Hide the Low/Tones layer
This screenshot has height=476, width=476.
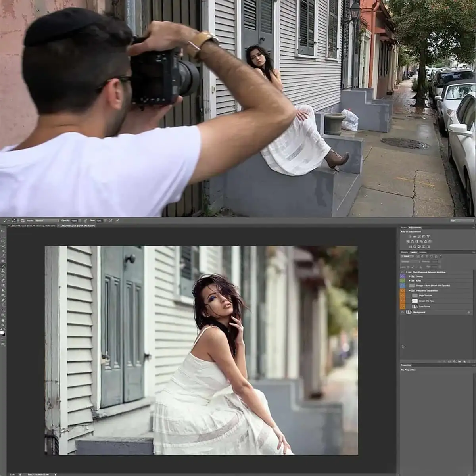403,307
